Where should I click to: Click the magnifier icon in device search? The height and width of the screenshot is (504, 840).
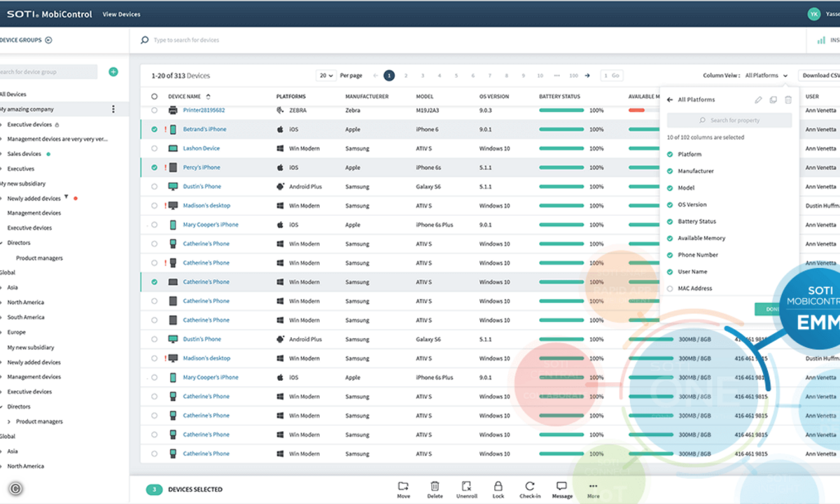point(145,40)
